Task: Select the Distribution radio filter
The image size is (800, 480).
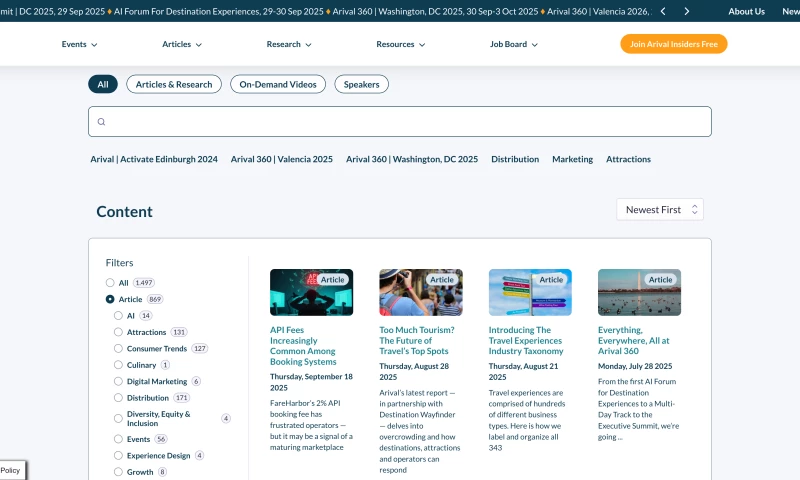Action: pos(118,398)
